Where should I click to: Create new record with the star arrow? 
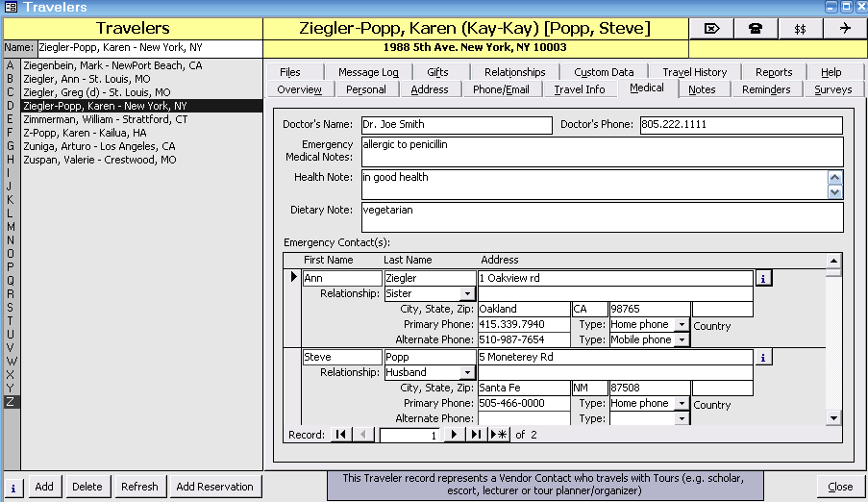(x=499, y=435)
